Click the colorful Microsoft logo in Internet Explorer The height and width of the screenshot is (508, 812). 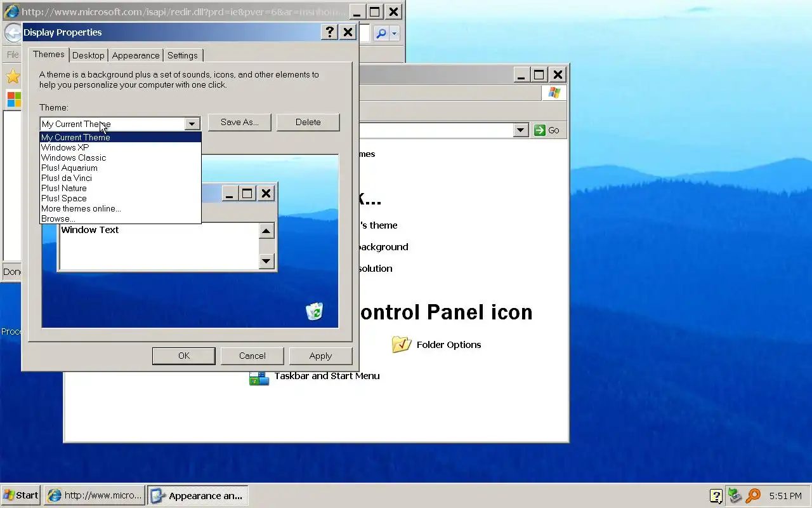tap(13, 100)
